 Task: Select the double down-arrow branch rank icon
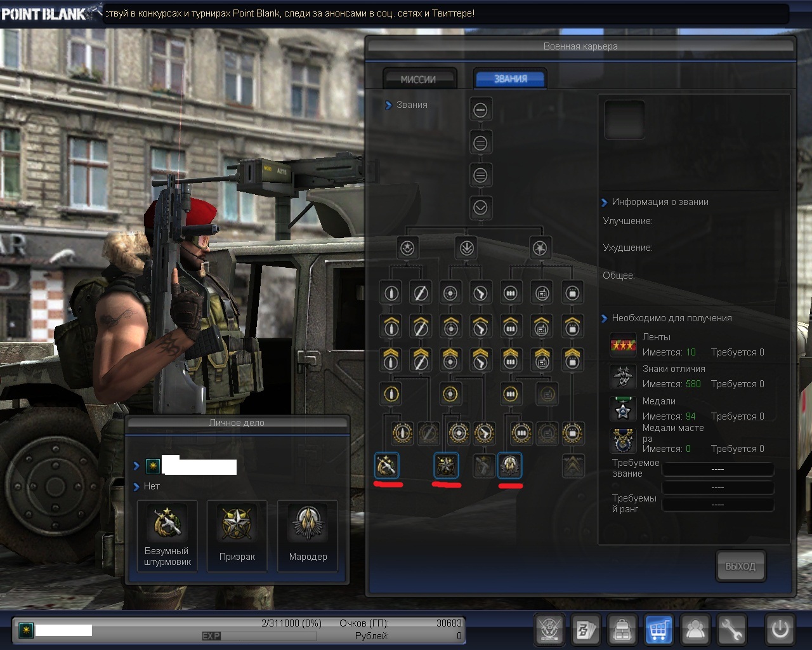click(467, 248)
